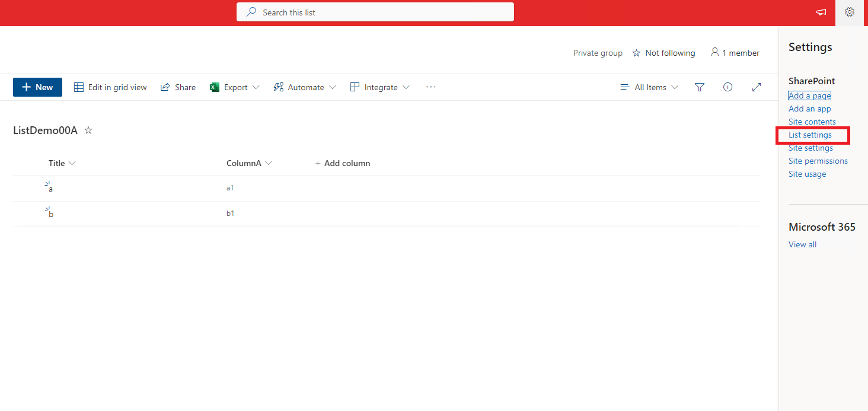This screenshot has height=411, width=868.
Task: Open the Title column header menu
Action: click(62, 163)
